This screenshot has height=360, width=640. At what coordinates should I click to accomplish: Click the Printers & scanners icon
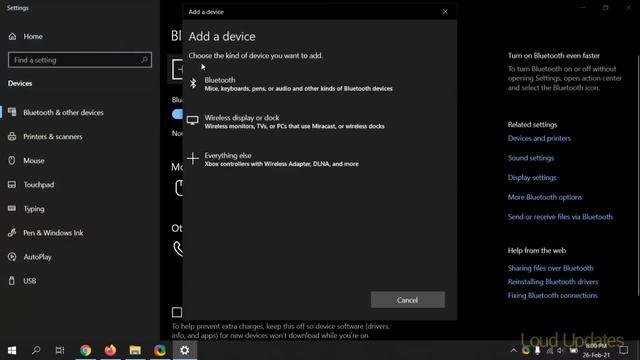click(12, 136)
